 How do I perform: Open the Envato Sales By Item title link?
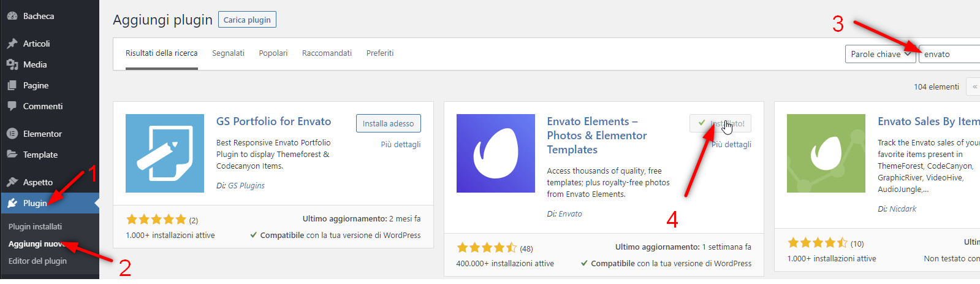click(929, 121)
